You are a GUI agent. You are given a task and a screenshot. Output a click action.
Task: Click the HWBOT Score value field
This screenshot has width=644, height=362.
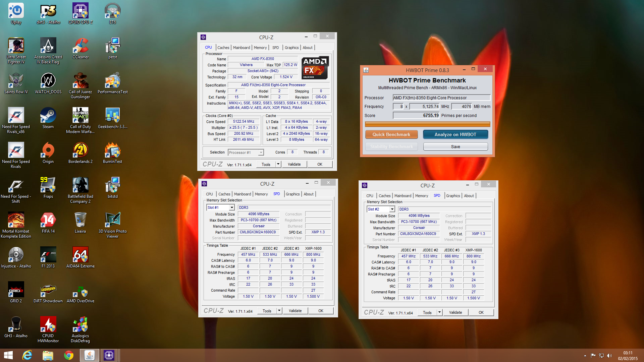point(416,115)
